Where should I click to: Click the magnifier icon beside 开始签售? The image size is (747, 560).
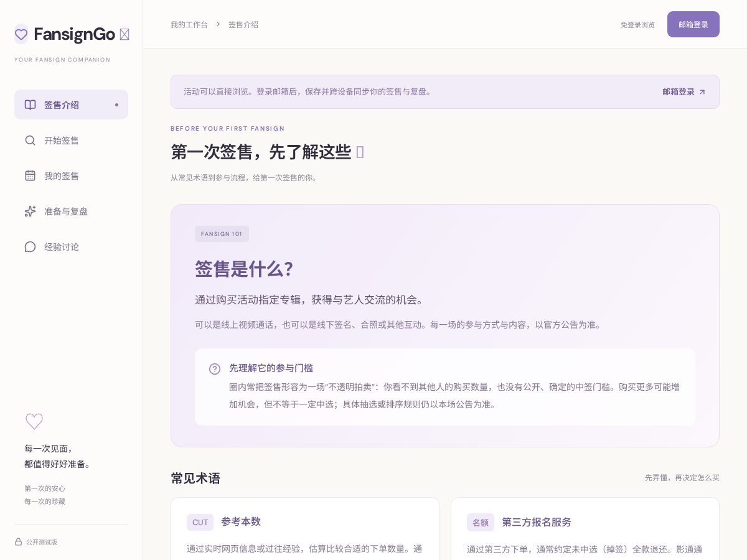pos(30,140)
